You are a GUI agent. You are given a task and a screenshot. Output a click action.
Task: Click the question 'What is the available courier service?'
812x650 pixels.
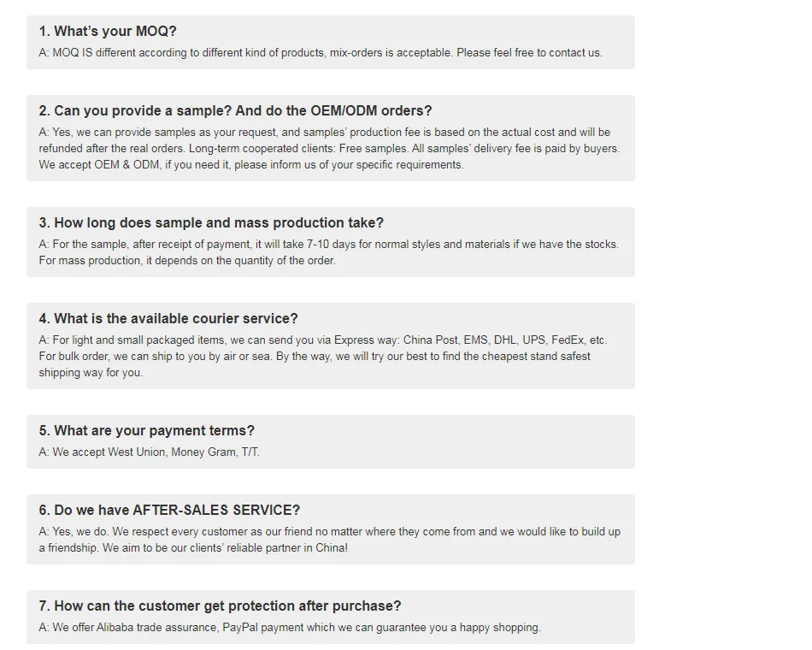click(168, 318)
